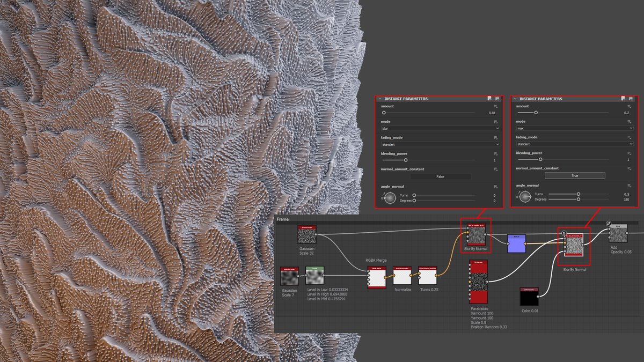This screenshot has width=644, height=362.
Task: Adjust the amount slider in the left panel
Action: [384, 113]
